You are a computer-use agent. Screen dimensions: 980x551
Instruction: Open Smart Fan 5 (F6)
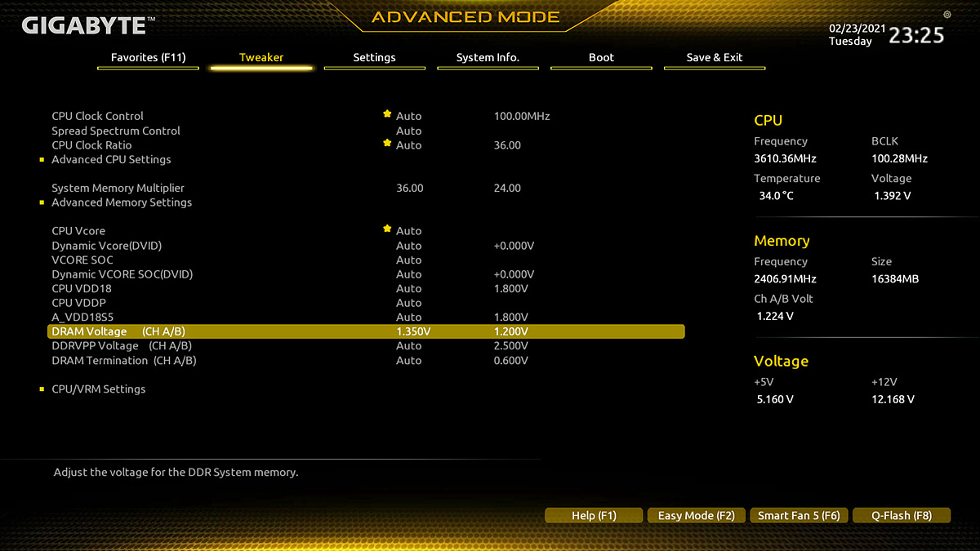click(799, 515)
